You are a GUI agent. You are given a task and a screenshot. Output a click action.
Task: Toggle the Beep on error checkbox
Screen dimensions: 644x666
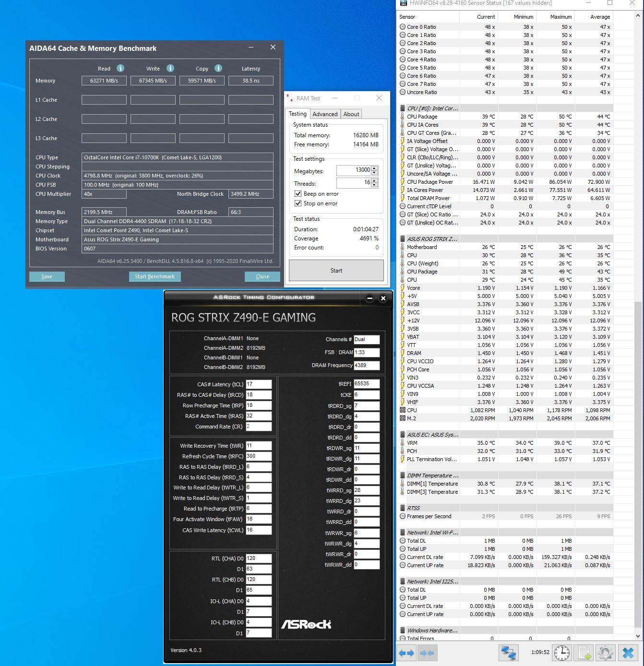298,194
